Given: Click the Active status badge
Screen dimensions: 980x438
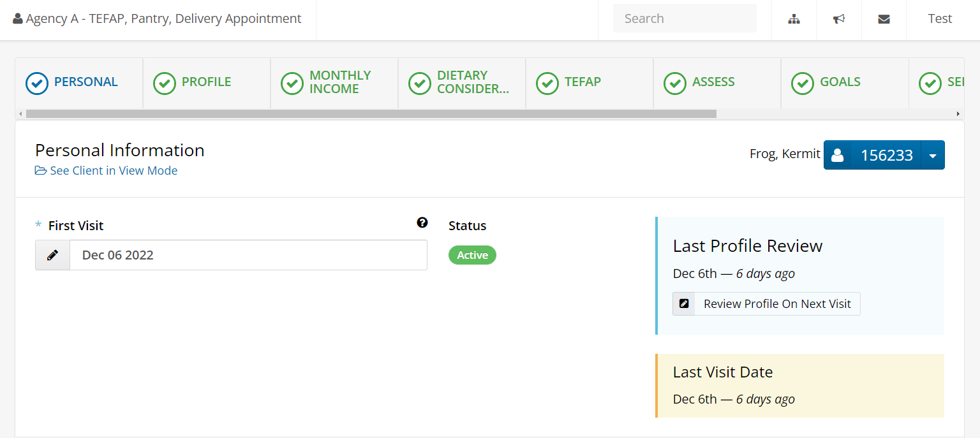Looking at the screenshot, I should click(x=472, y=254).
